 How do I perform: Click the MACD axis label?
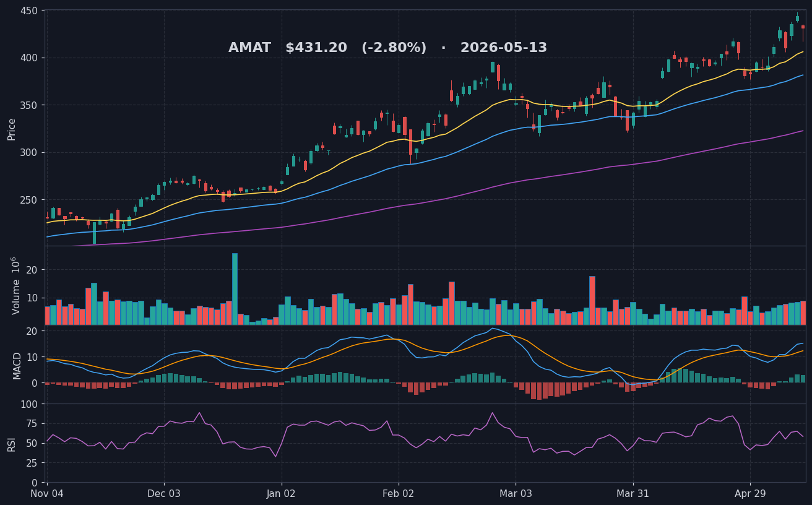[17, 365]
